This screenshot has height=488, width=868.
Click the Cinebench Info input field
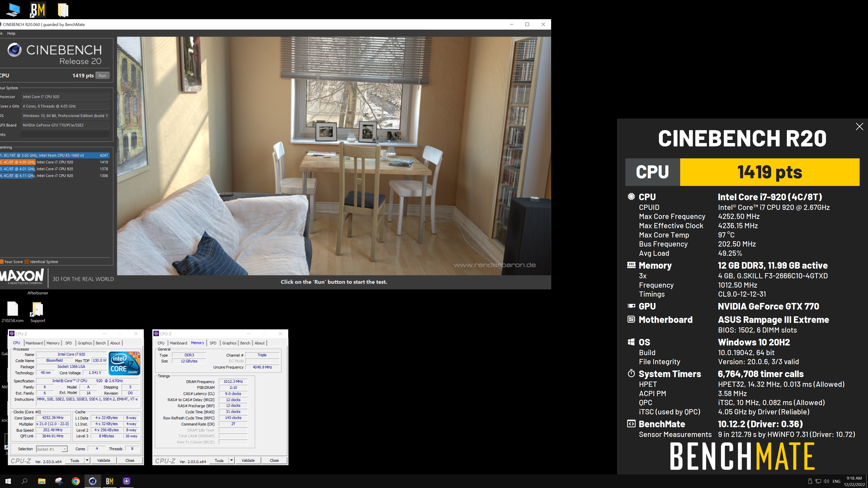click(65, 135)
